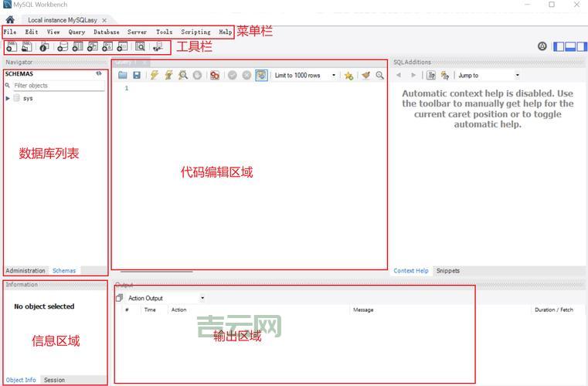Reconnect to DBMS icon
This screenshot has width=588, height=386.
(158, 47)
